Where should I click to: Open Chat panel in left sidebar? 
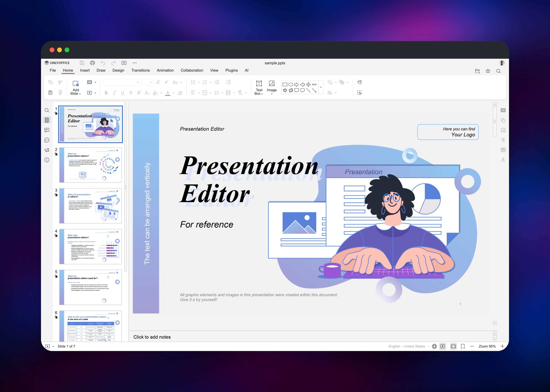point(47,140)
